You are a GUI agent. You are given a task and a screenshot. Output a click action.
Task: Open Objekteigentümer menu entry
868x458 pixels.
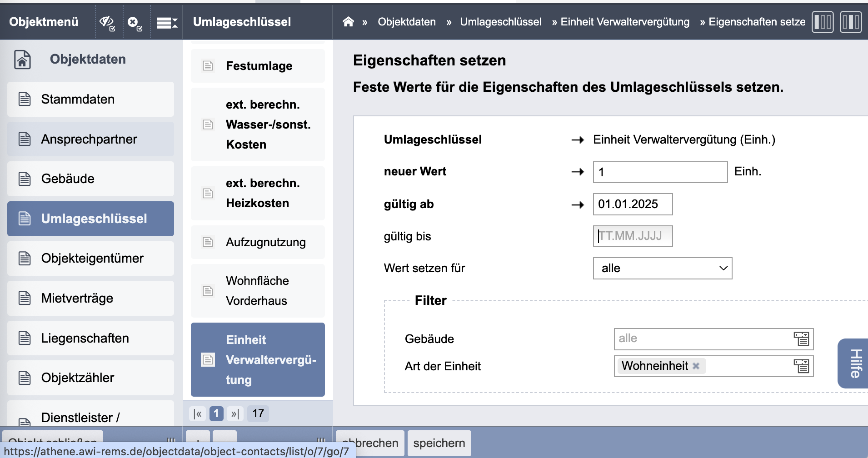click(x=90, y=258)
